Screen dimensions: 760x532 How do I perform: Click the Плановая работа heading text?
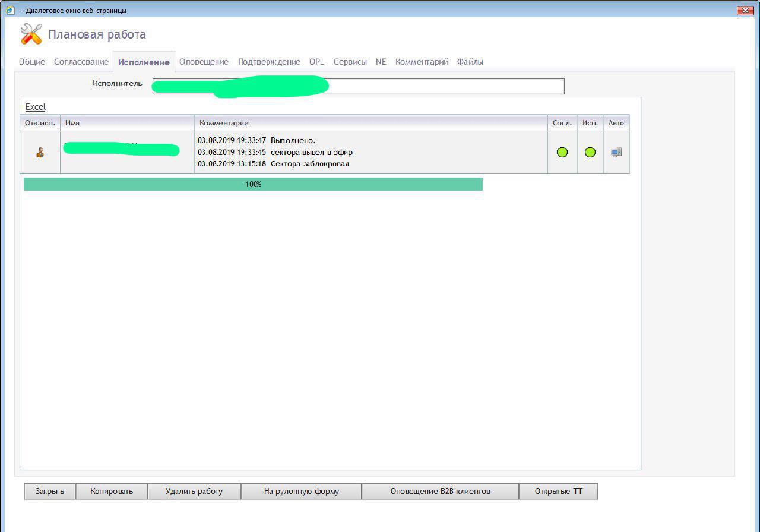(97, 34)
